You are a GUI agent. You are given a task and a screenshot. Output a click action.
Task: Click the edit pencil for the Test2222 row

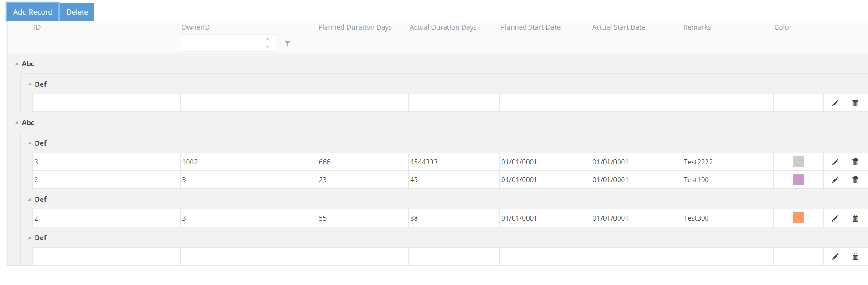pos(835,162)
